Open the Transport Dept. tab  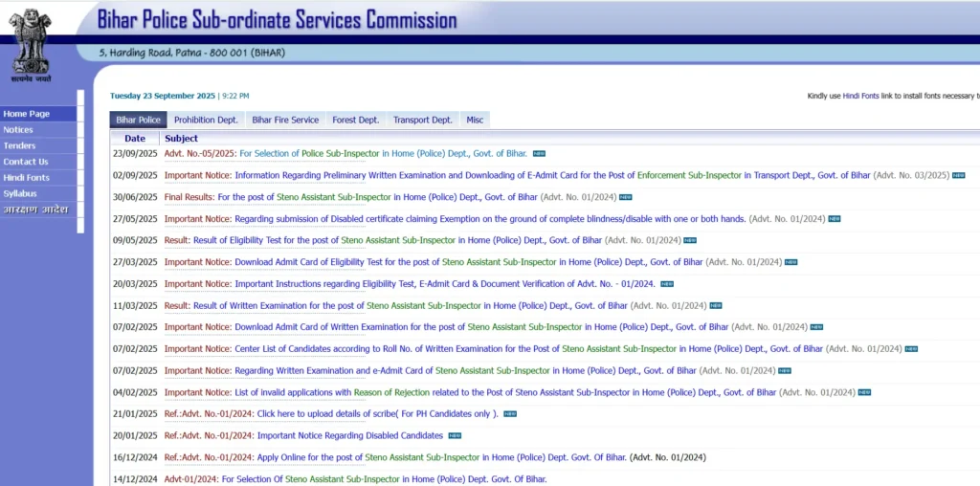(422, 120)
